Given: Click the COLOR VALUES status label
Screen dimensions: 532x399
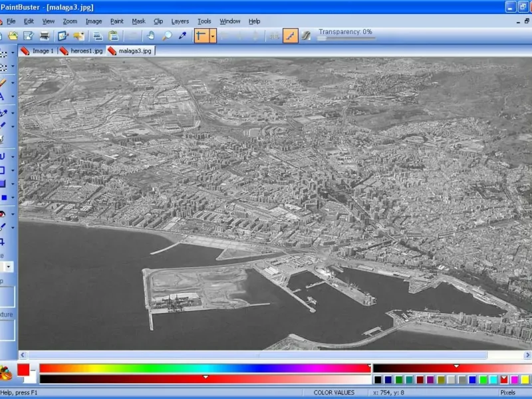Looking at the screenshot, I should coord(334,393).
